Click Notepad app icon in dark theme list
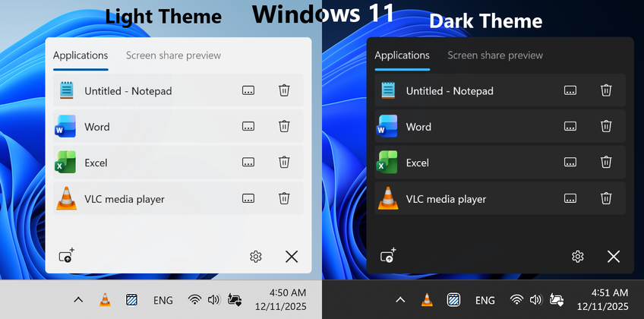Screen dimensions: 644x319 click(x=388, y=90)
